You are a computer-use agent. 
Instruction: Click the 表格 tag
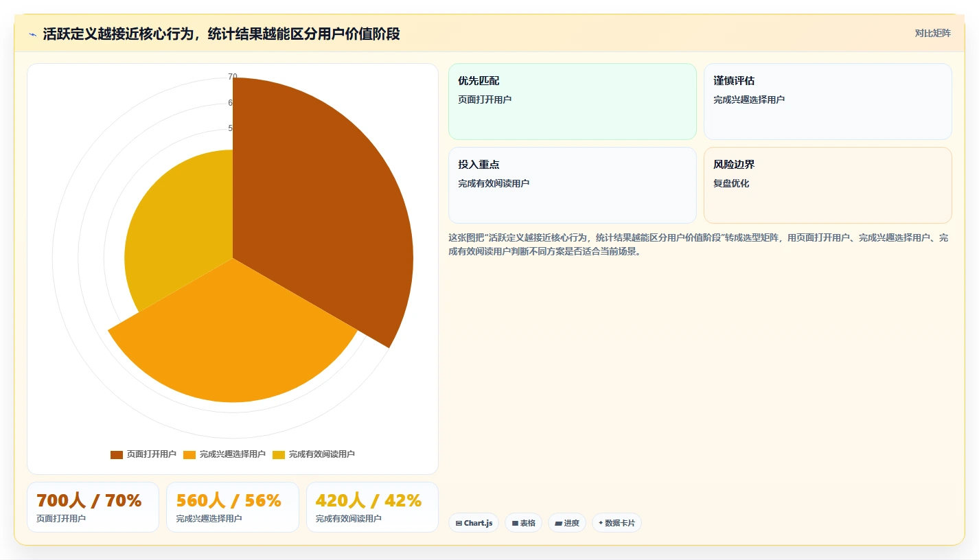(x=523, y=523)
